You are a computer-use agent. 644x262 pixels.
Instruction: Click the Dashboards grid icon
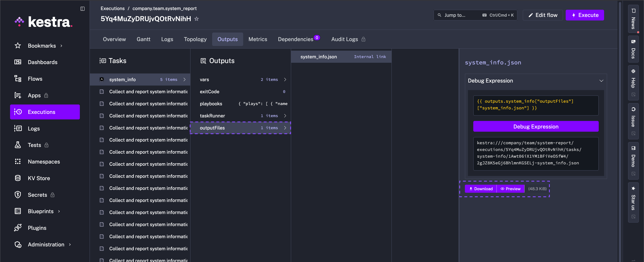click(x=18, y=62)
